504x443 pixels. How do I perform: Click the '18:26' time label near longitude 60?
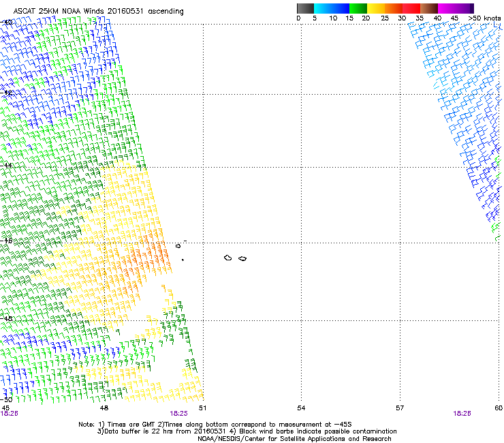click(462, 414)
